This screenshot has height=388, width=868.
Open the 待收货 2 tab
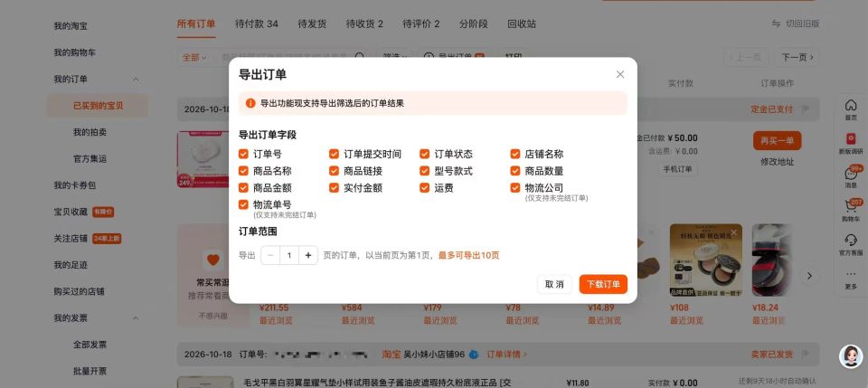(x=364, y=24)
